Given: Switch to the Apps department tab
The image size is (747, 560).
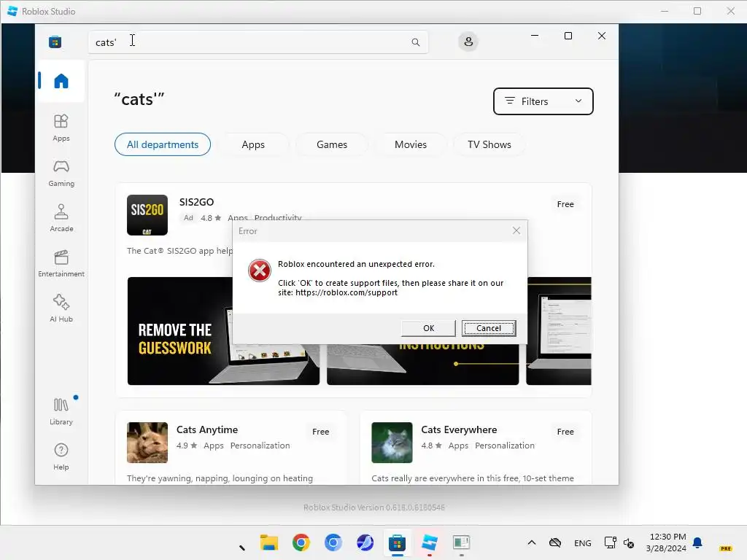Looking at the screenshot, I should point(253,144).
